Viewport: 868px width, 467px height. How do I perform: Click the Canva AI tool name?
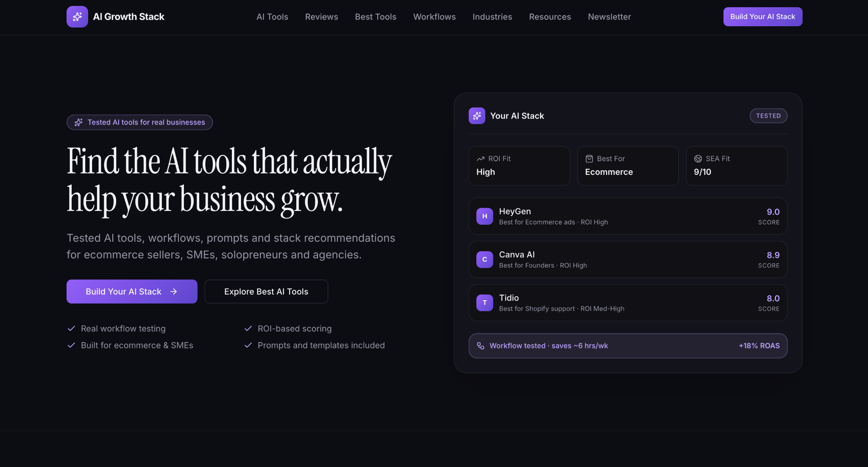(517, 254)
